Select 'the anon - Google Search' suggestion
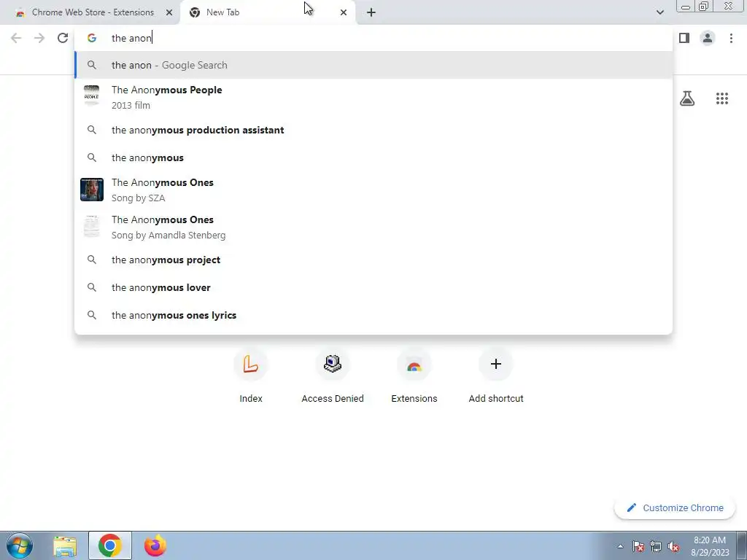Viewport: 747px width, 560px height. (373, 65)
